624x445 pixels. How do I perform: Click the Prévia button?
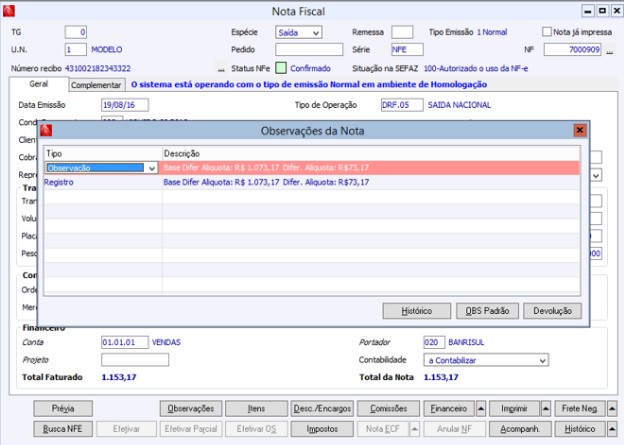[x=63, y=408]
